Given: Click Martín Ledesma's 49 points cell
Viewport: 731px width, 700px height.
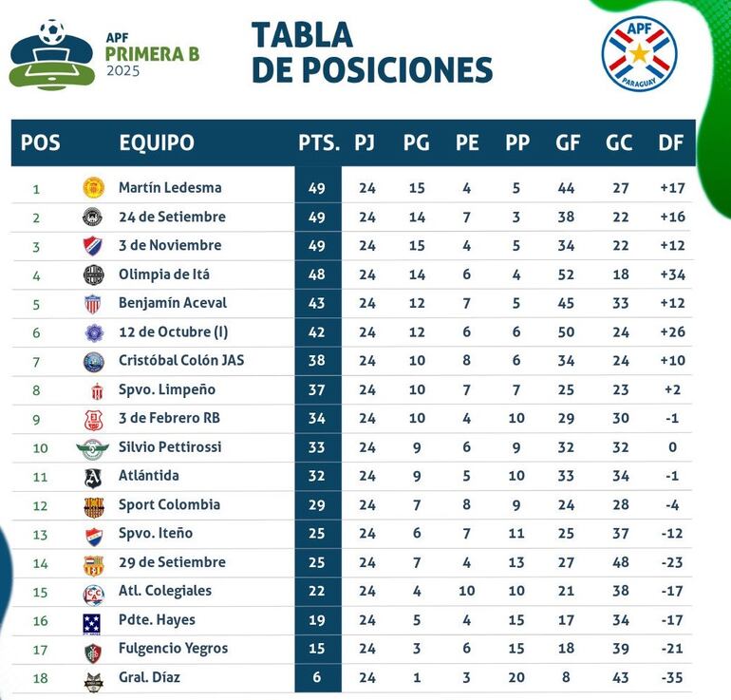Looking at the screenshot, I should point(317,188).
